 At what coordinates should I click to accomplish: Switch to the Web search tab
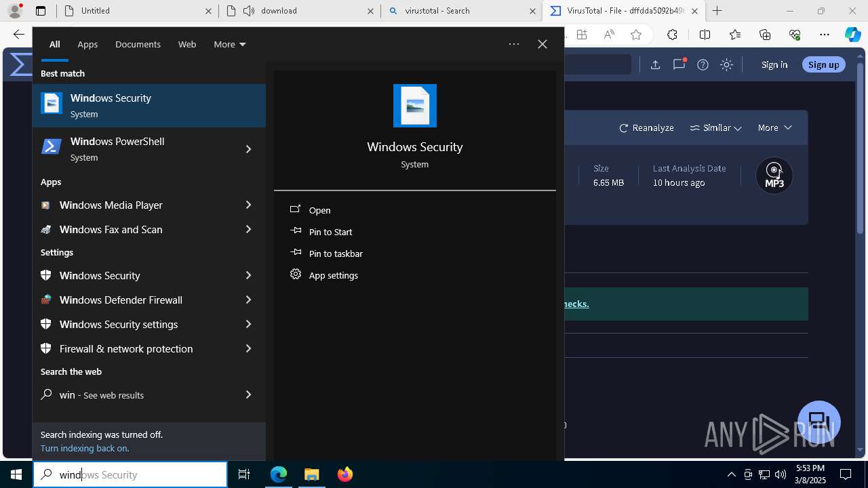(x=187, y=44)
